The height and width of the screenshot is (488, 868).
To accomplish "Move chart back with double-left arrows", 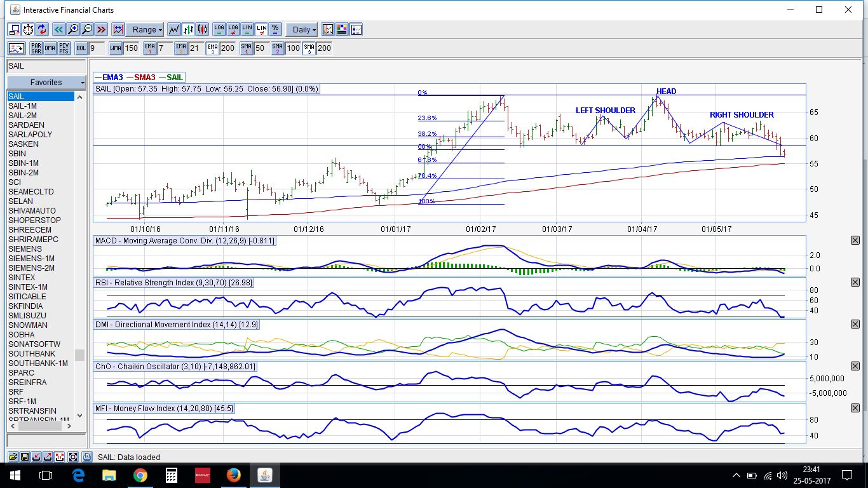I will [x=58, y=29].
